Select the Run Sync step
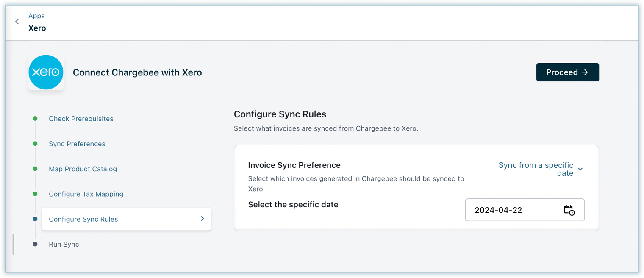 point(64,244)
